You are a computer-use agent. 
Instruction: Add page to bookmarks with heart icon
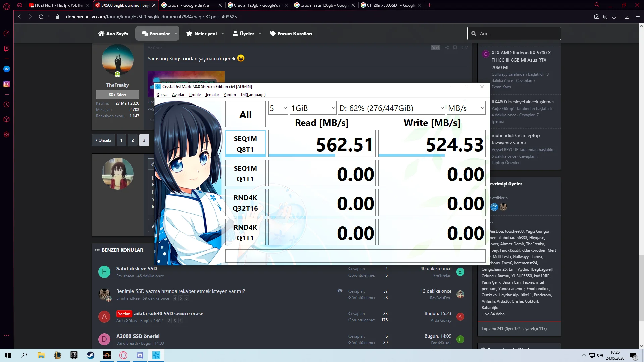pyautogui.click(x=614, y=17)
